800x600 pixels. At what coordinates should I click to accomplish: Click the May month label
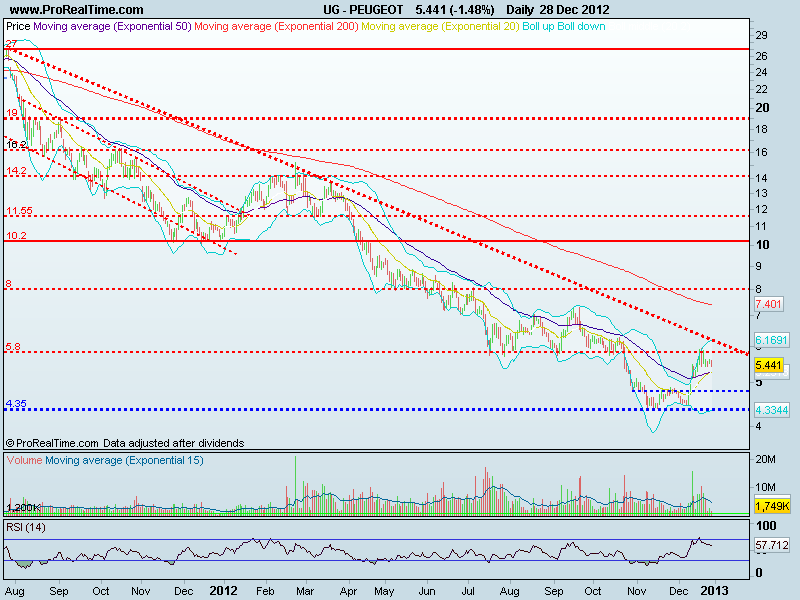point(384,591)
